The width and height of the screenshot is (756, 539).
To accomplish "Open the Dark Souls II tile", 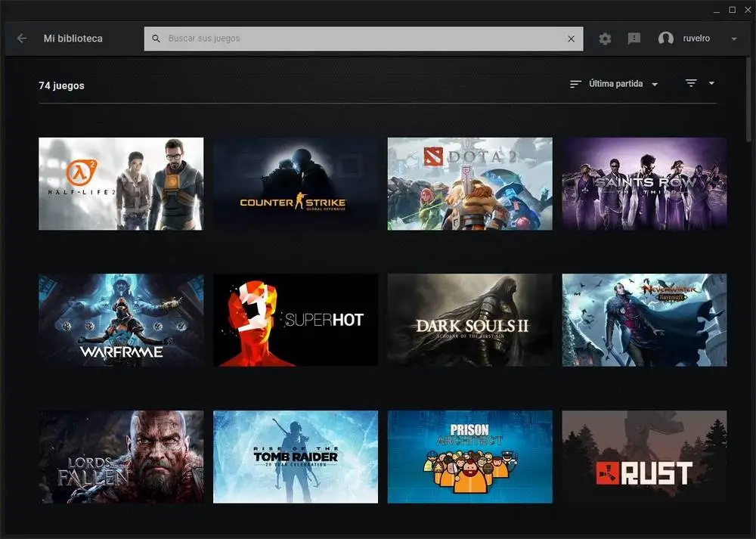I will coord(470,320).
